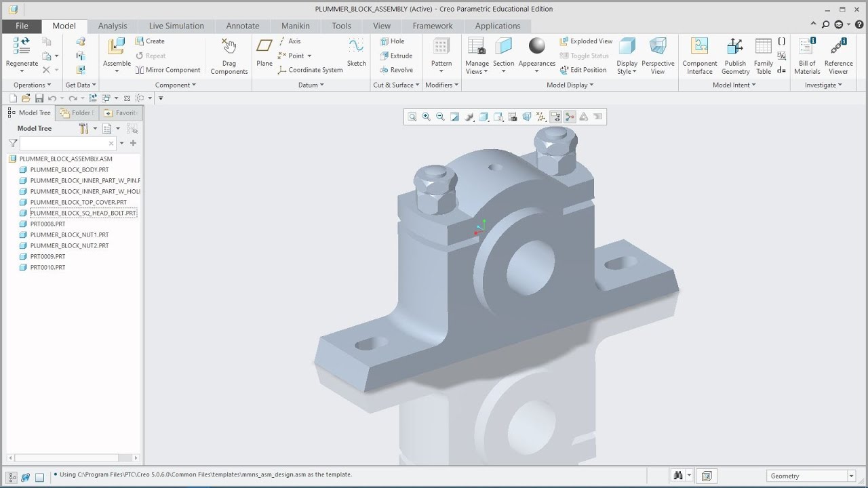
Task: Expand the Model Display group dropdown
Action: pos(570,85)
